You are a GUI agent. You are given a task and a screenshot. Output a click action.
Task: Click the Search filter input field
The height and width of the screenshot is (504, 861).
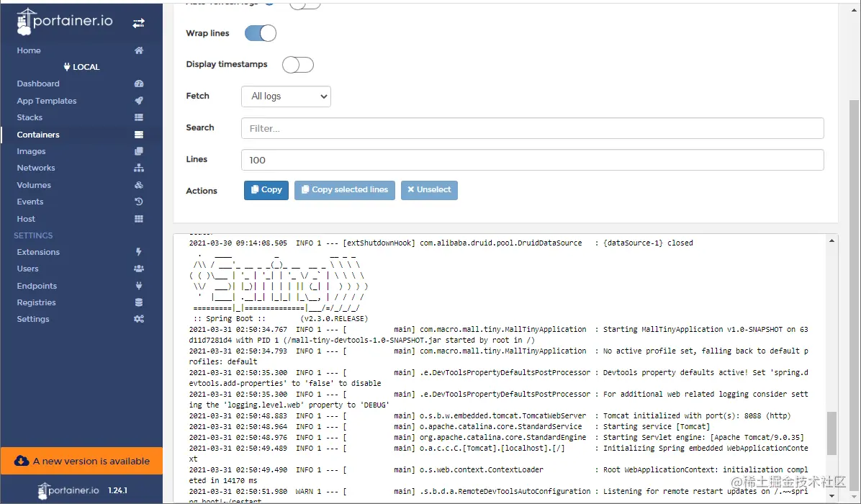click(x=532, y=128)
